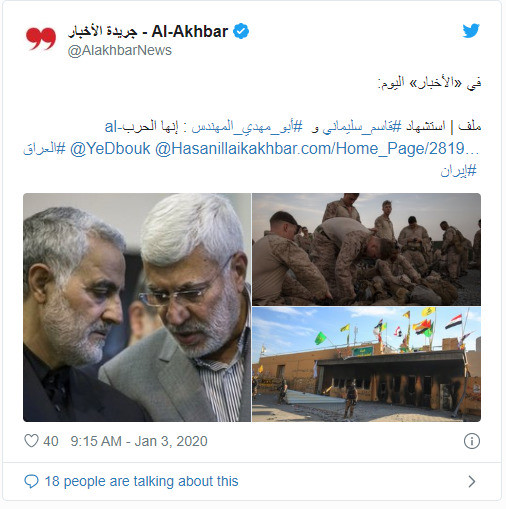The height and width of the screenshot is (509, 506).
Task: Open the @AlakhbarNews handle
Action: [120, 50]
